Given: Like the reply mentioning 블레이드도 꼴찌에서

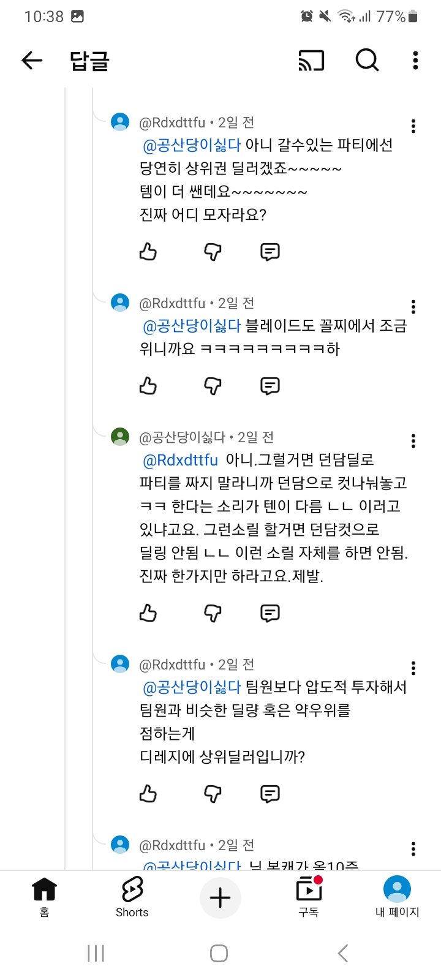Looking at the screenshot, I should point(148,386).
